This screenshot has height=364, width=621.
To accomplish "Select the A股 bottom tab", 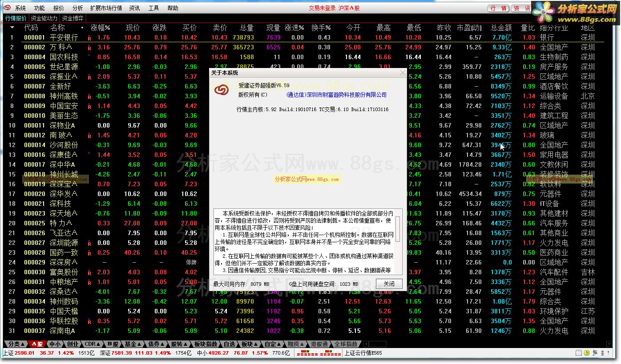I will (x=36, y=344).
